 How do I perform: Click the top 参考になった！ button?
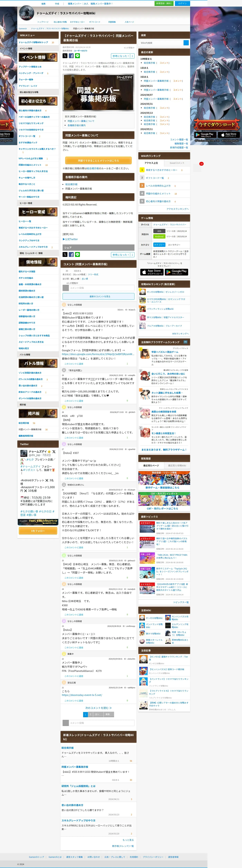click(123, 56)
